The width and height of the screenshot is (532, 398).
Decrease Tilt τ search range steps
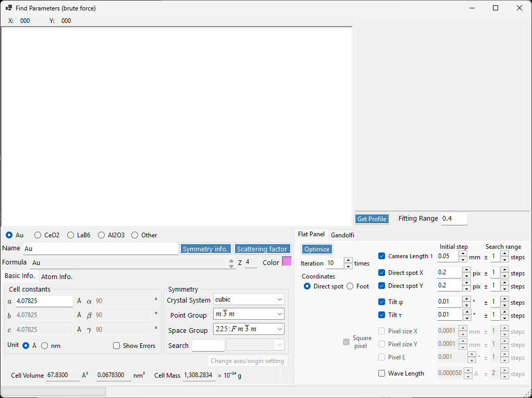pyautogui.click(x=504, y=318)
